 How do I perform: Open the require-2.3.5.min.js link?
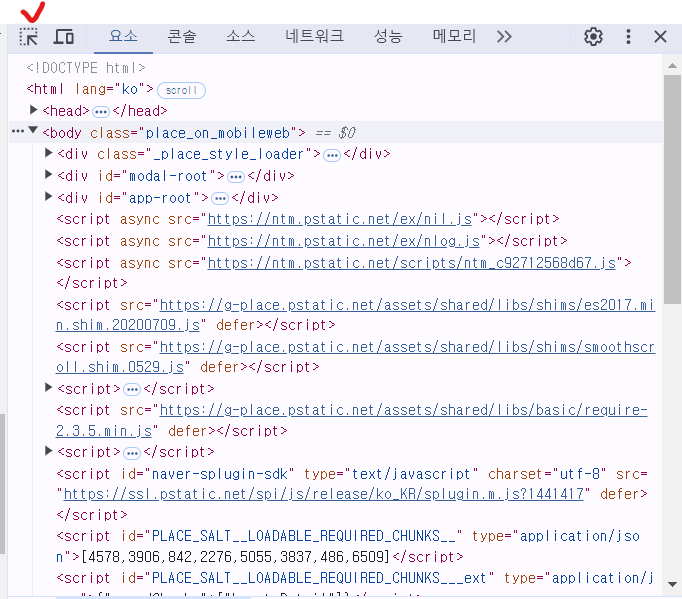(x=351, y=420)
